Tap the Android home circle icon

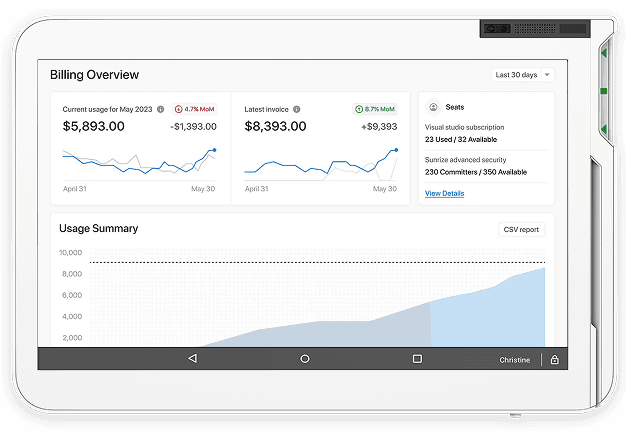click(305, 359)
